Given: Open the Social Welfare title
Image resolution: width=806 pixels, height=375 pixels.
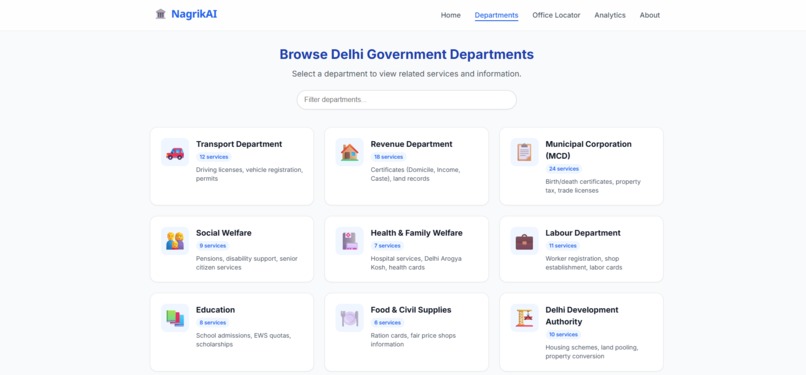Looking at the screenshot, I should (224, 233).
